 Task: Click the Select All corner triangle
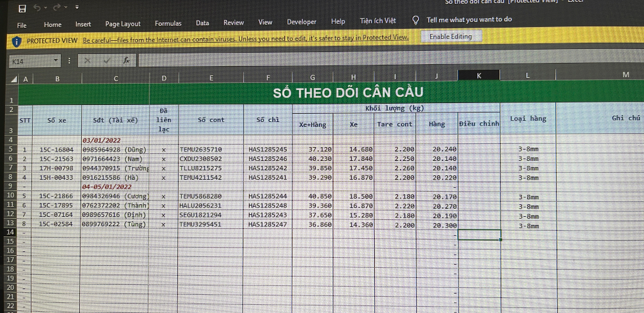pos(14,79)
